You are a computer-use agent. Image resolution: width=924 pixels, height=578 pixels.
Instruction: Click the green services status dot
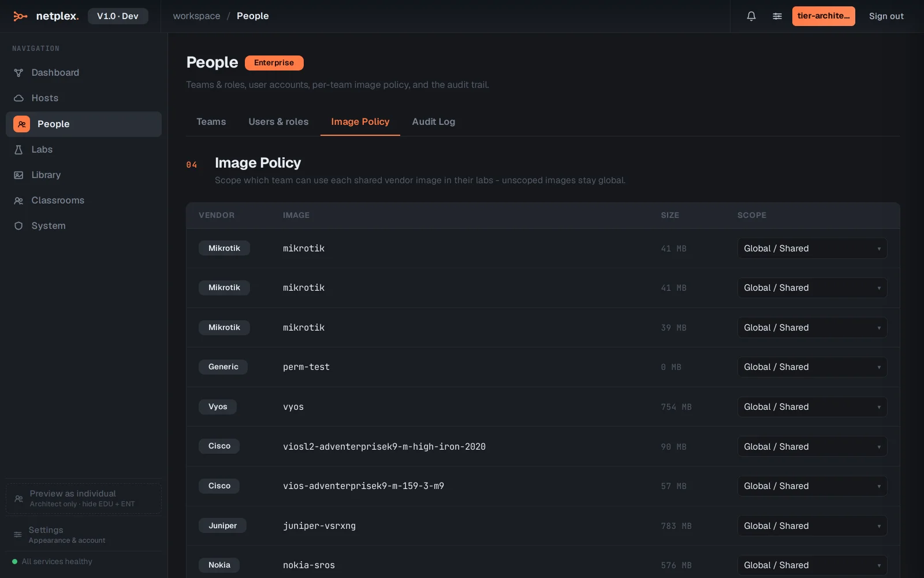pos(15,561)
